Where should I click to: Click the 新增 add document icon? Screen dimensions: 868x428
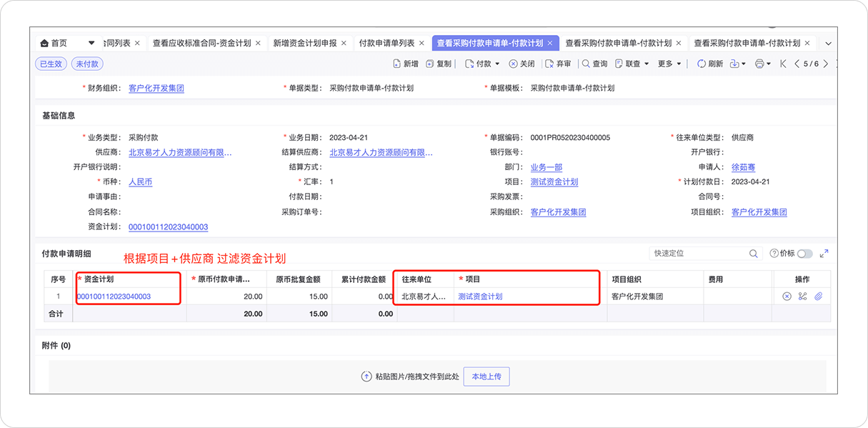click(397, 64)
